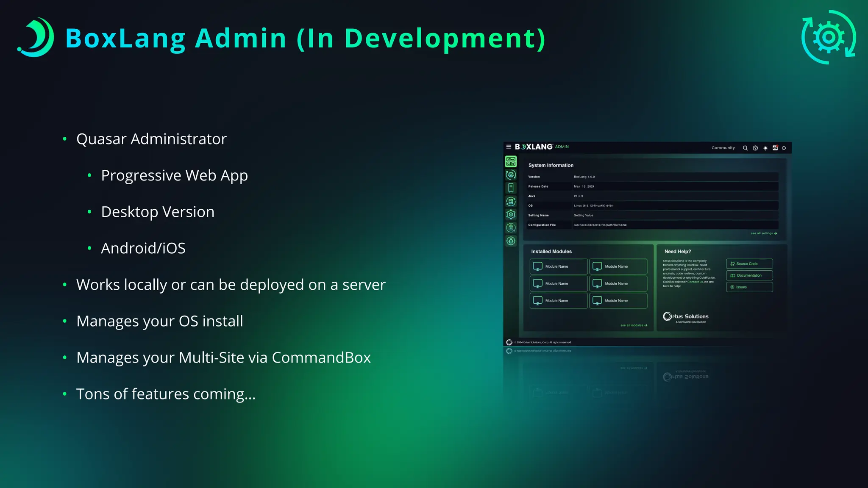Open the Source Code button
868x488 pixels.
(x=749, y=264)
